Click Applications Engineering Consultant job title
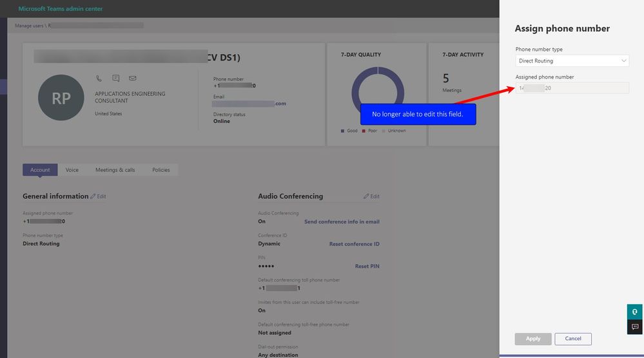The height and width of the screenshot is (358, 644). click(x=130, y=97)
